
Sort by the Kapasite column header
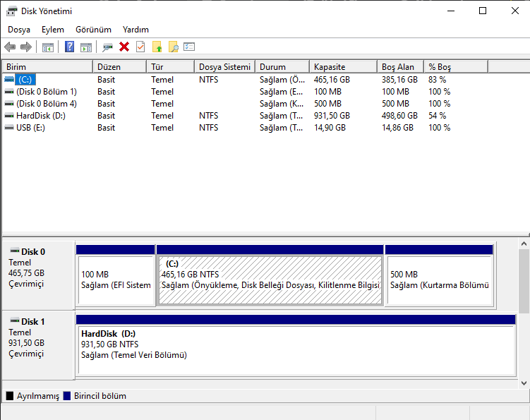pos(343,66)
